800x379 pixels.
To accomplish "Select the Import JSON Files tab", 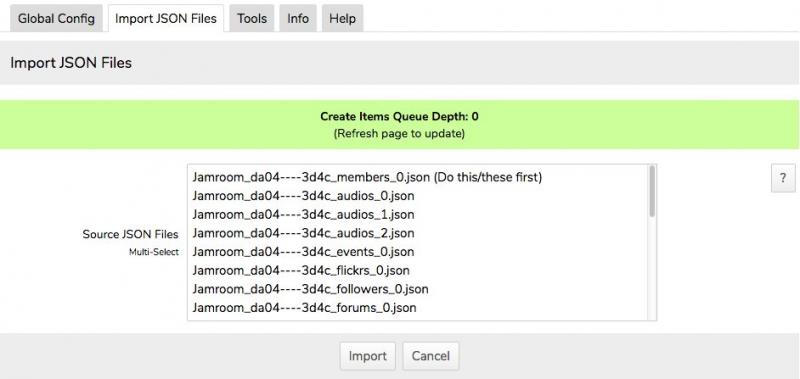I will (x=166, y=19).
